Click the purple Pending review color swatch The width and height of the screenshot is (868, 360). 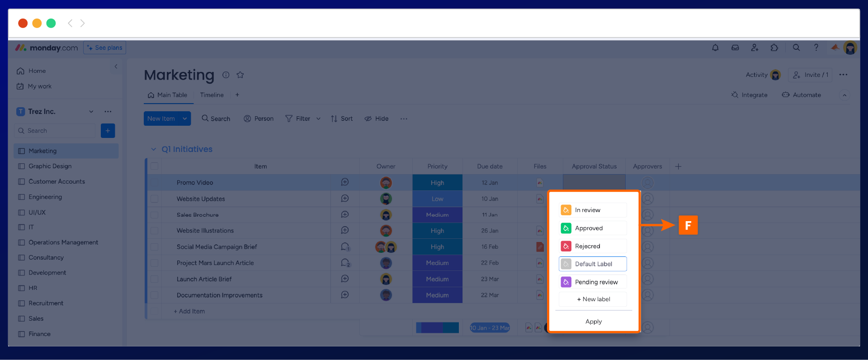[x=566, y=282]
